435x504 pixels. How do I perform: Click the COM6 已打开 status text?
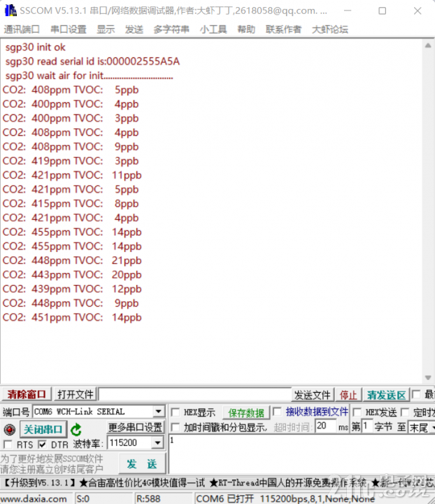coord(224,499)
